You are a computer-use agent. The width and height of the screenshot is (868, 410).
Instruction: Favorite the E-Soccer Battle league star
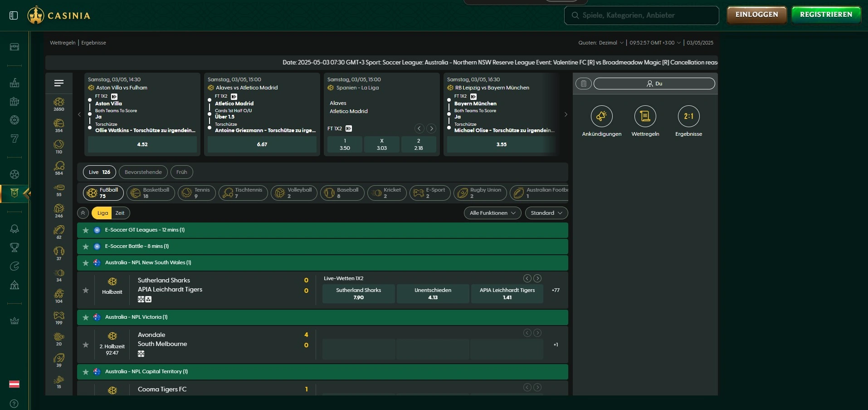pos(86,247)
